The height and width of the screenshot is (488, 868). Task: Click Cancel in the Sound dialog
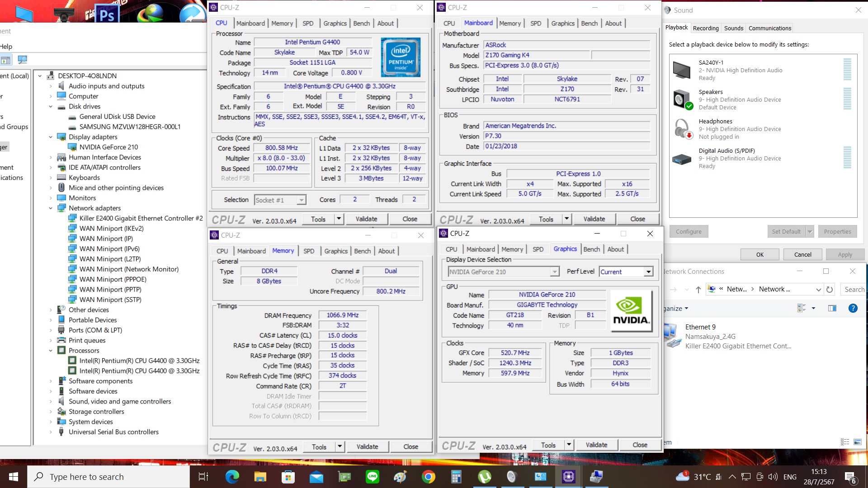pyautogui.click(x=803, y=254)
